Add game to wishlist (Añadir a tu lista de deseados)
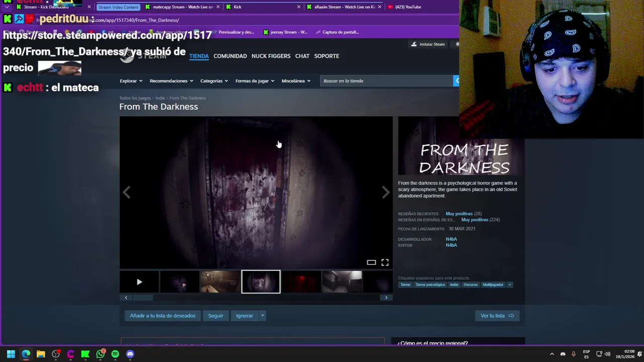The width and height of the screenshot is (644, 362). [x=163, y=316]
